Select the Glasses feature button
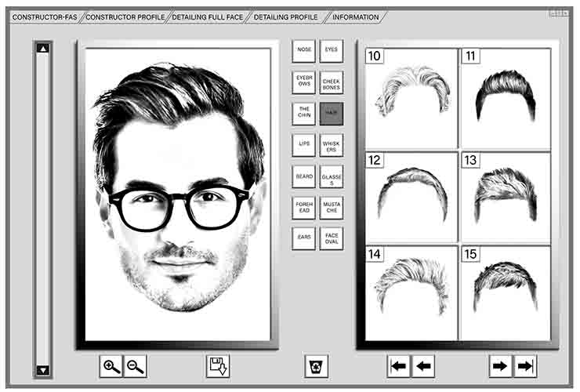 (332, 176)
